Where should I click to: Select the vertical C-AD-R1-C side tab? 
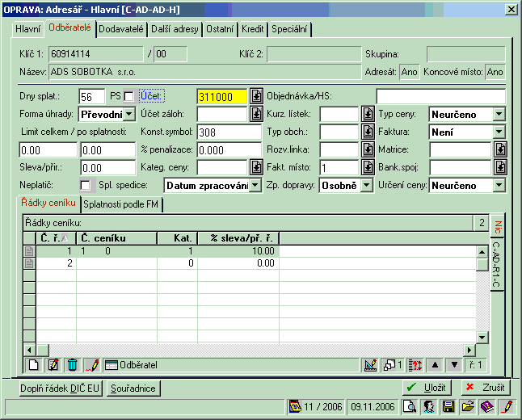(496, 264)
